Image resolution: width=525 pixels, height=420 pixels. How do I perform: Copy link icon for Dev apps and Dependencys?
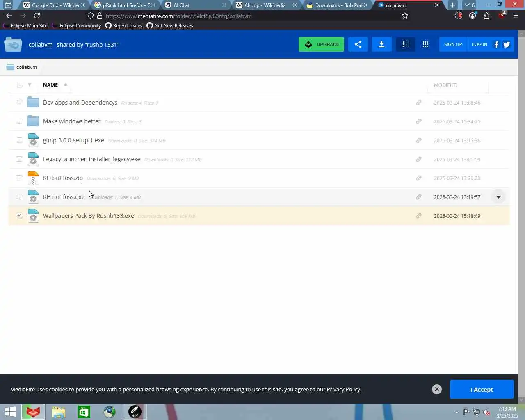[419, 103]
